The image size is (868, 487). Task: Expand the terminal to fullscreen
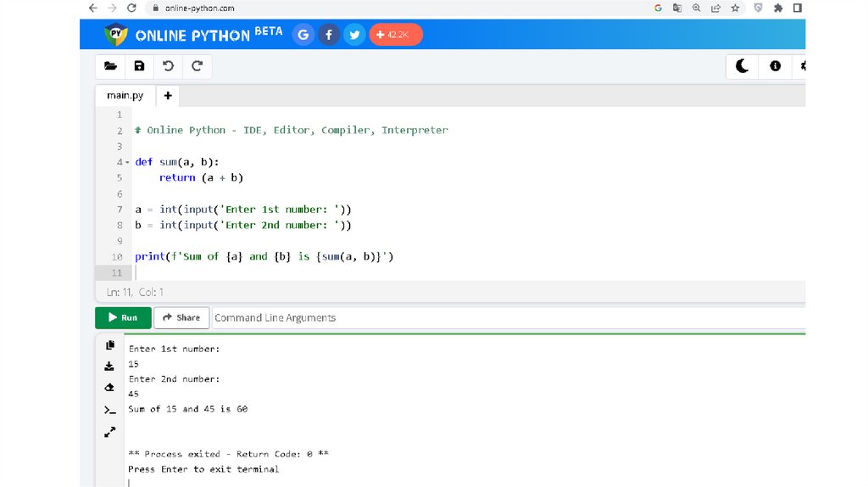[109, 432]
